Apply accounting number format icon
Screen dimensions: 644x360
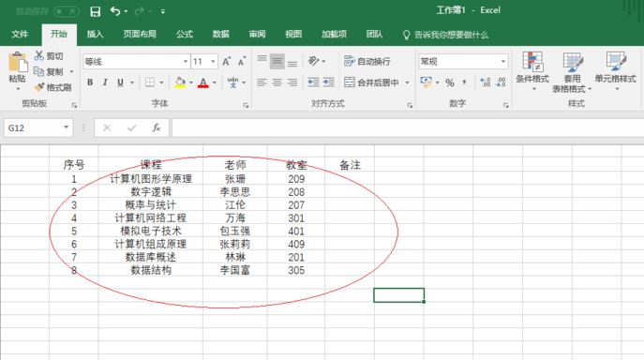(x=426, y=82)
